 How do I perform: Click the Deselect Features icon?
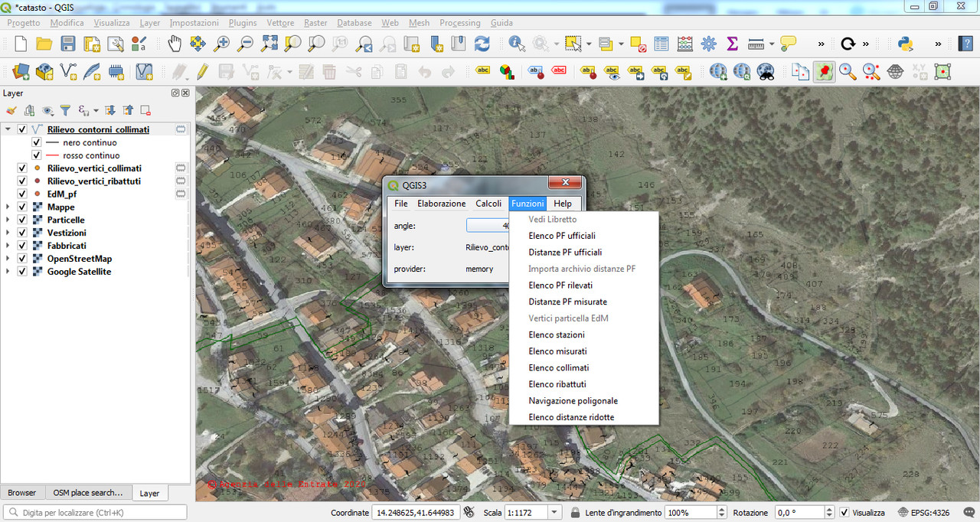pos(637,44)
